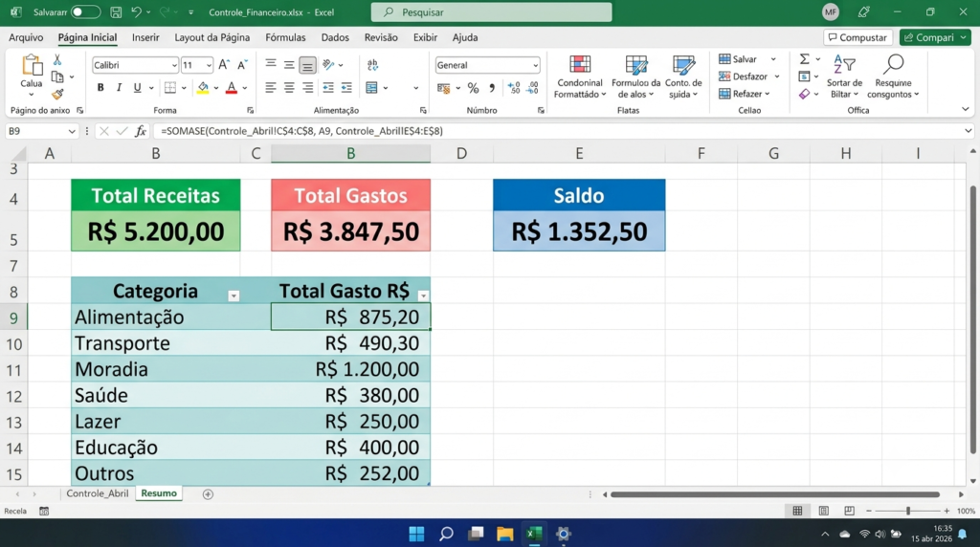Open the Calibri font name dropdown
This screenshot has width=980, height=547.
174,65
